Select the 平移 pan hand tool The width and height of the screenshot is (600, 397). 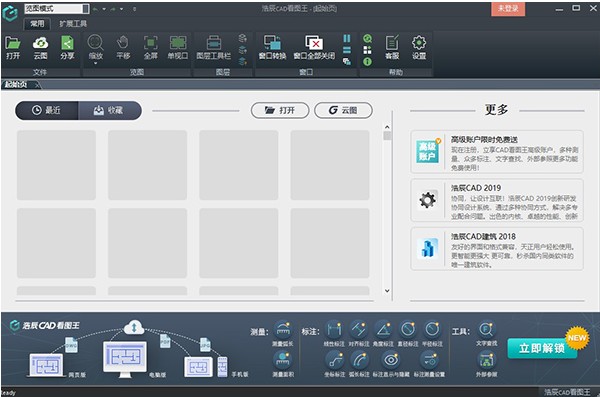click(123, 48)
